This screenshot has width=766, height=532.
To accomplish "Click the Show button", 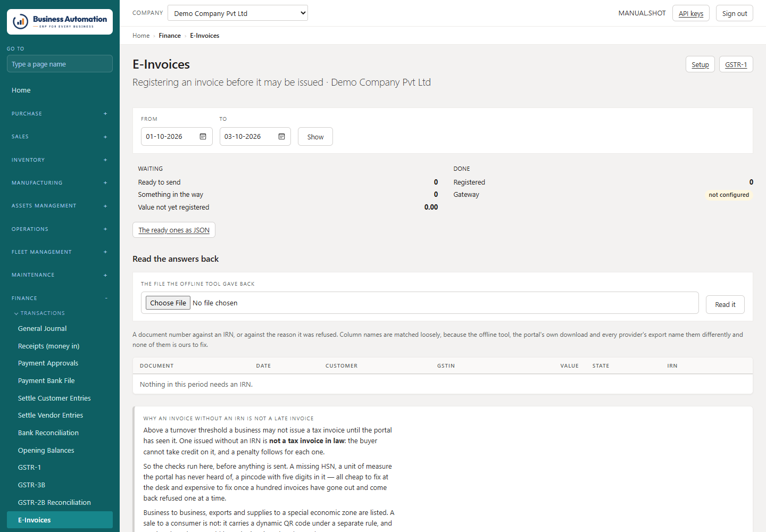I will pyautogui.click(x=315, y=137).
